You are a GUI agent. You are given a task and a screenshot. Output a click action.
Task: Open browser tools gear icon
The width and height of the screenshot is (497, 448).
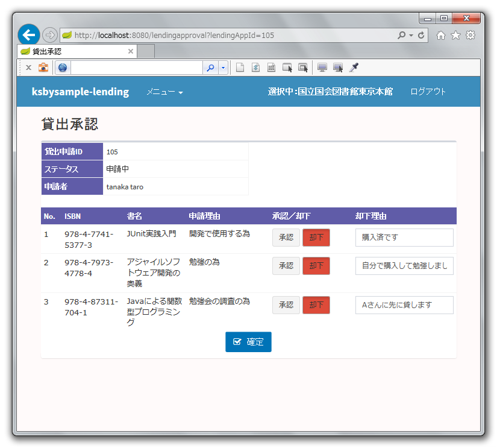click(x=470, y=35)
